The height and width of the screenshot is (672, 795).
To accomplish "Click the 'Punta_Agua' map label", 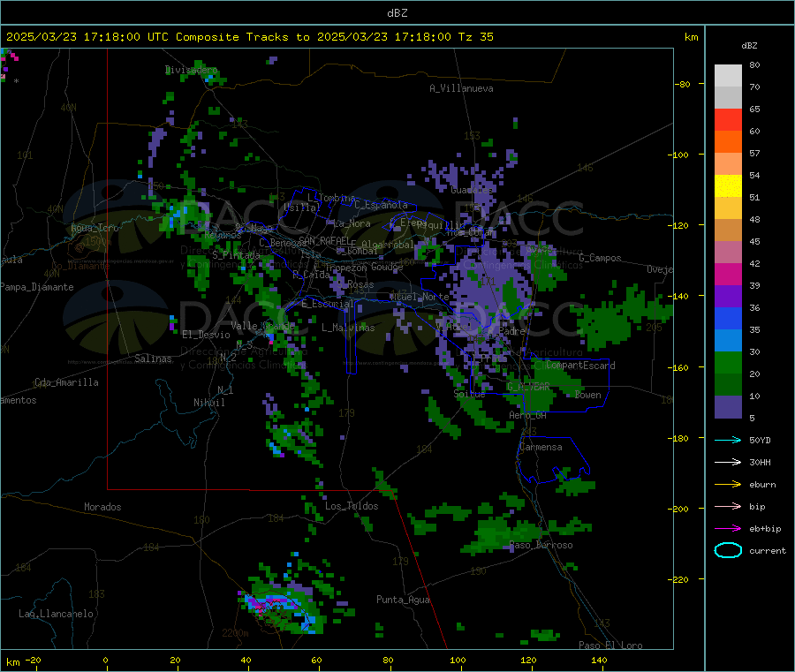I will click(403, 600).
